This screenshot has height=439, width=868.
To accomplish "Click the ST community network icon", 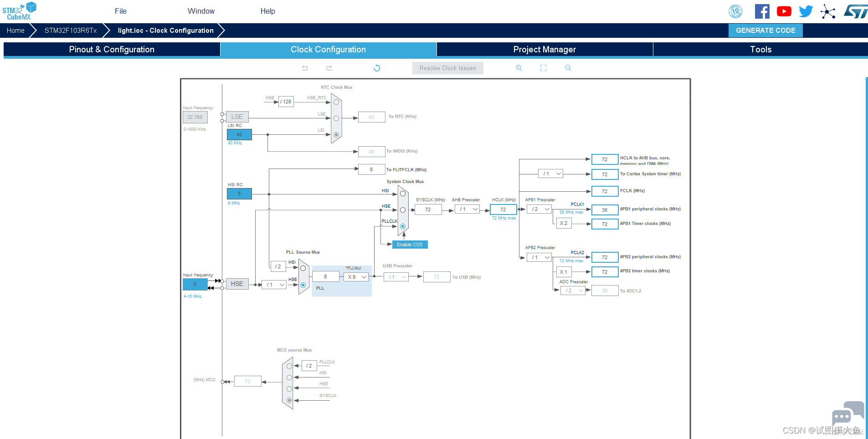I will (x=828, y=11).
